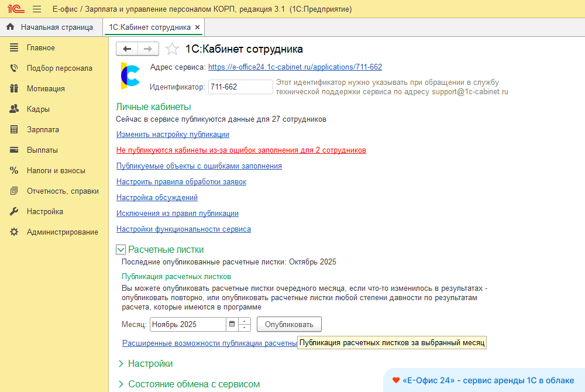Click the Опубликовать button
Screen dimensions: 585x392
pyautogui.click(x=289, y=325)
